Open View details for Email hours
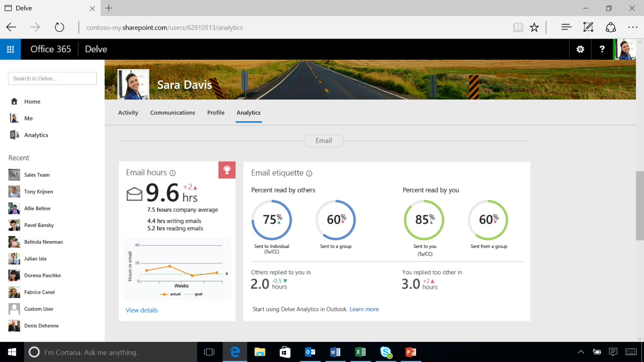 [x=141, y=310]
